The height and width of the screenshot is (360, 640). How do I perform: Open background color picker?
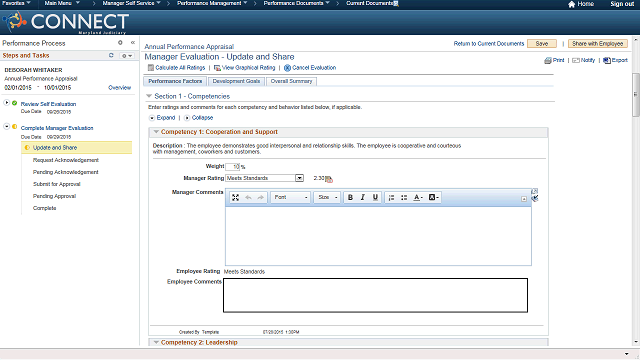point(433,198)
